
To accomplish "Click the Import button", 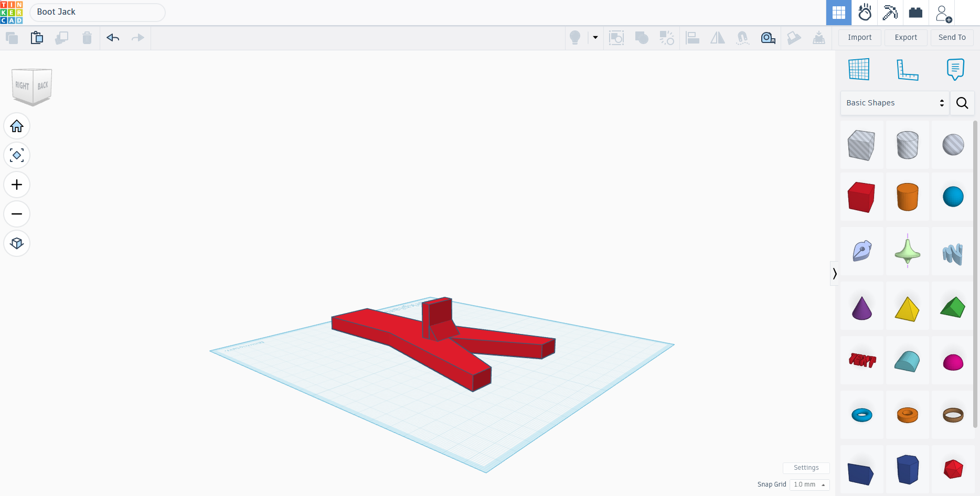I will coord(860,38).
